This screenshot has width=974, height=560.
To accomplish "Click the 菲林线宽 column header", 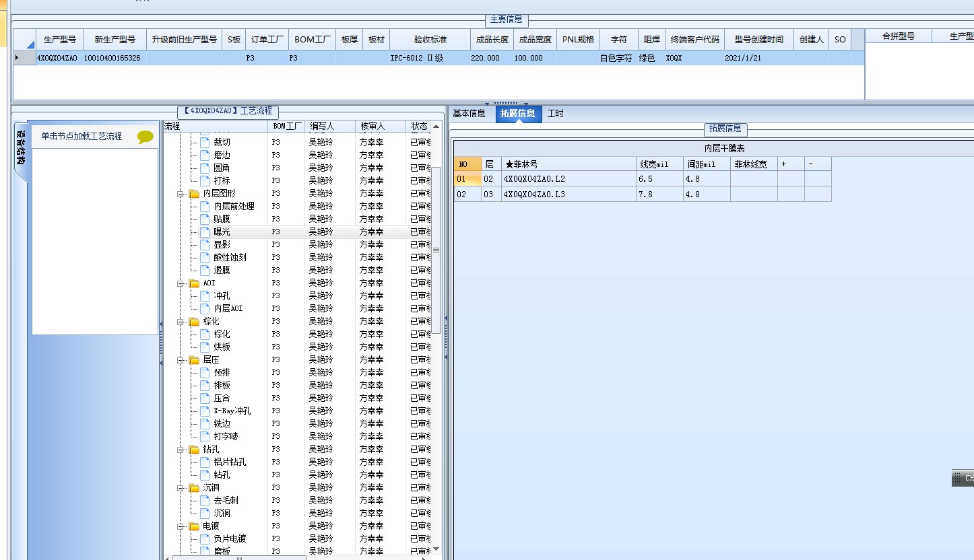I will pos(753,164).
